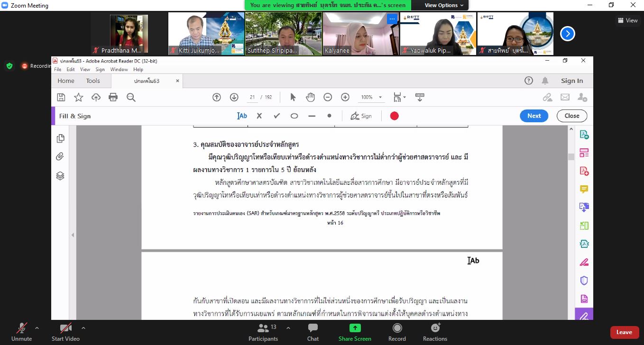Open layers panel
The width and height of the screenshot is (644, 345).
[60, 176]
